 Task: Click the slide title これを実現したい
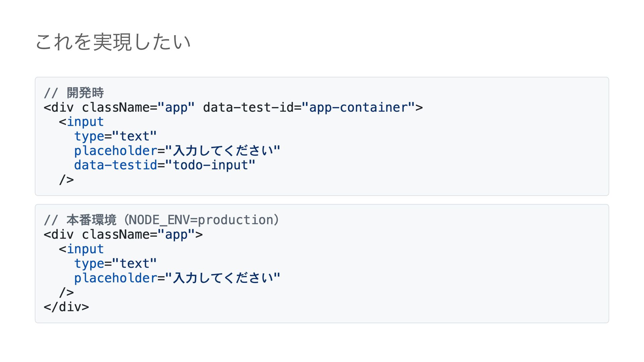point(113,42)
